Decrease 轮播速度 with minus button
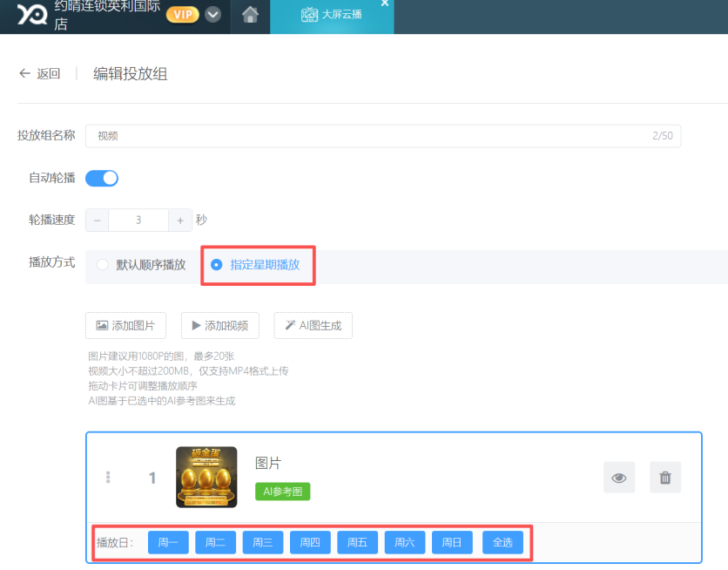The height and width of the screenshot is (570, 728). pos(97,221)
